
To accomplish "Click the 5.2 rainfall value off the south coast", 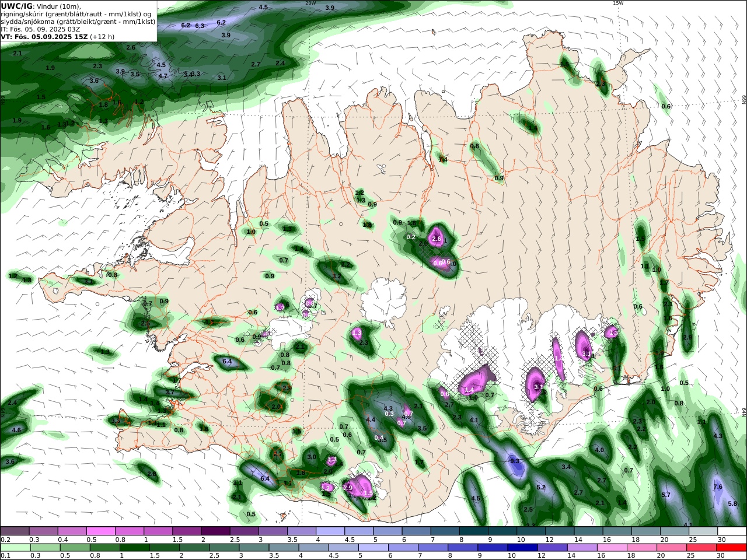I will click(x=541, y=487).
